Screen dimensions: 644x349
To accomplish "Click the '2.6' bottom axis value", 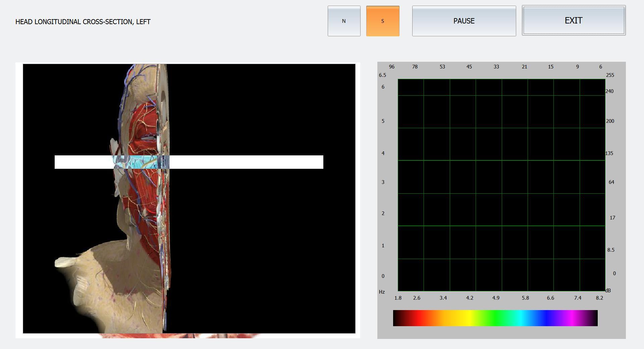I will [x=417, y=298].
